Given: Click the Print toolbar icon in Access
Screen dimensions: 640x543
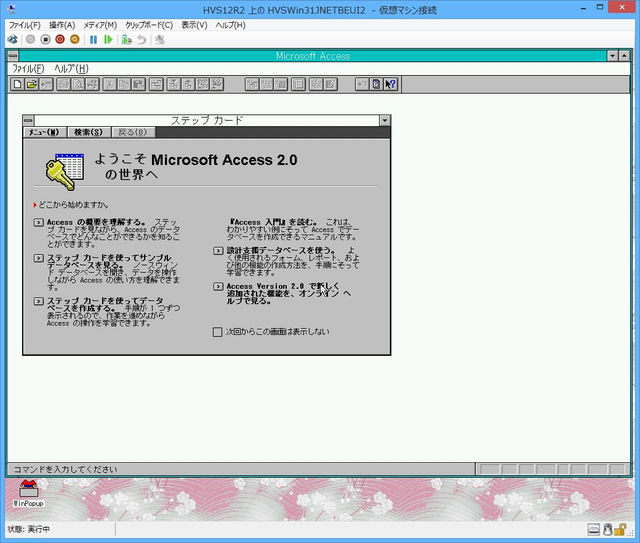Looking at the screenshot, I should click(64, 84).
